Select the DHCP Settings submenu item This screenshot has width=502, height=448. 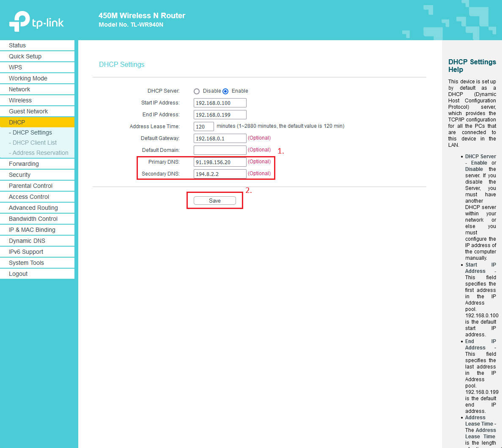[x=32, y=132]
